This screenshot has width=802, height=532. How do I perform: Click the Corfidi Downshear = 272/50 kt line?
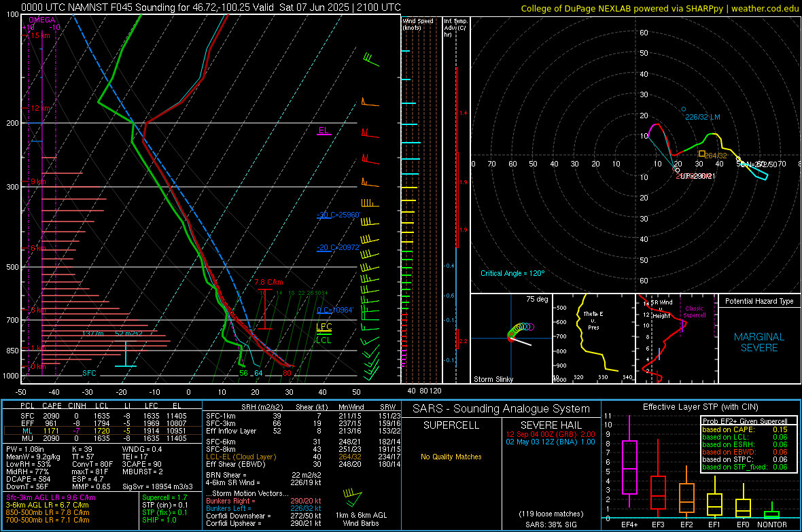[x=264, y=516]
